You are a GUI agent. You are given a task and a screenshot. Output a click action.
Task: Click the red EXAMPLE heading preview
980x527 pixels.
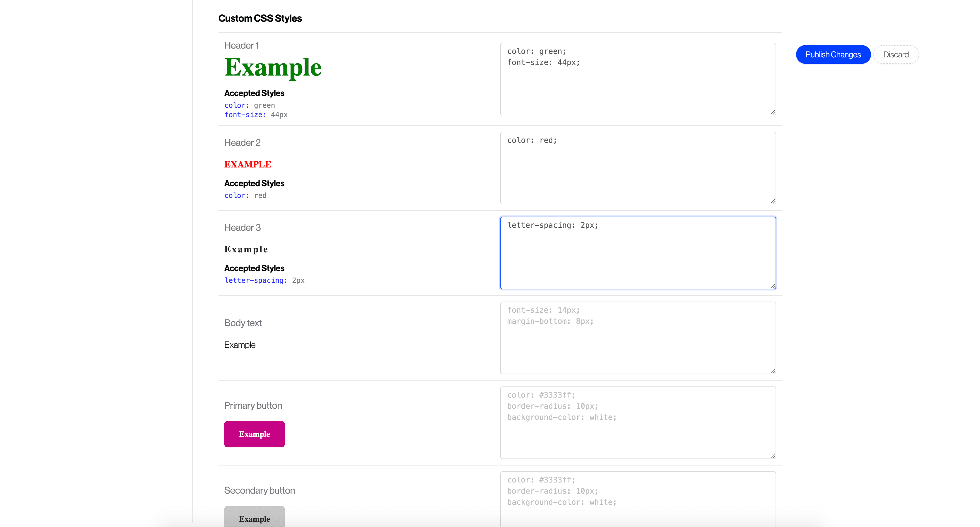[247, 164]
